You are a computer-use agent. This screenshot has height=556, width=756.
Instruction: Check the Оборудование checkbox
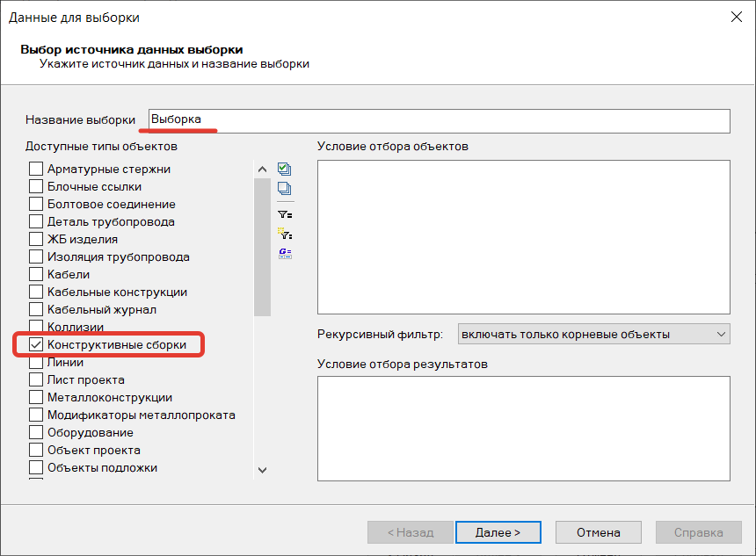click(36, 433)
